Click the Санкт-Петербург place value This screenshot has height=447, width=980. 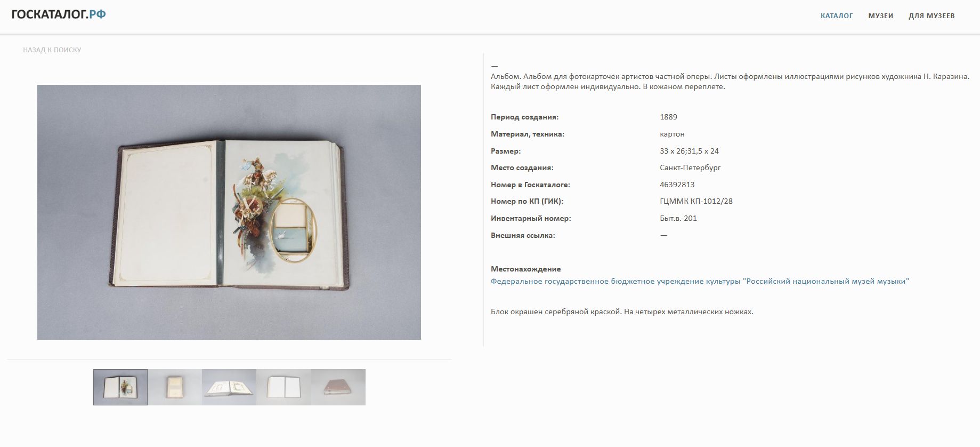(x=690, y=167)
